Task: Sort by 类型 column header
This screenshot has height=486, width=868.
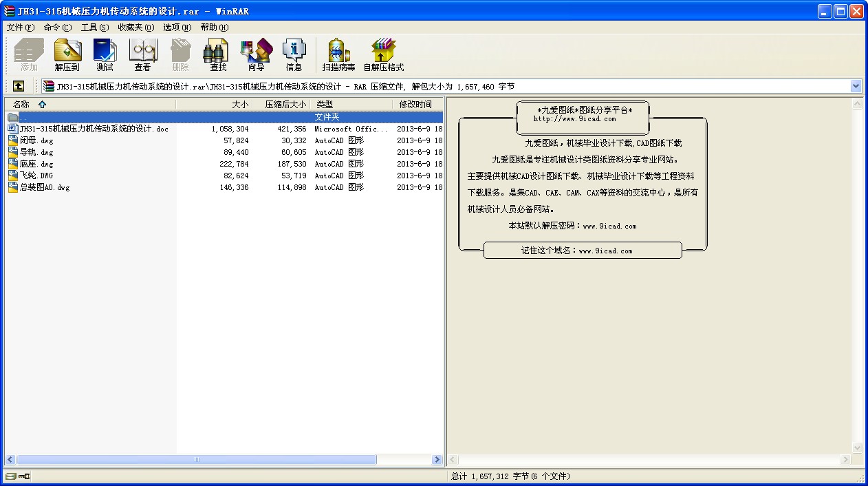Action: (x=352, y=105)
